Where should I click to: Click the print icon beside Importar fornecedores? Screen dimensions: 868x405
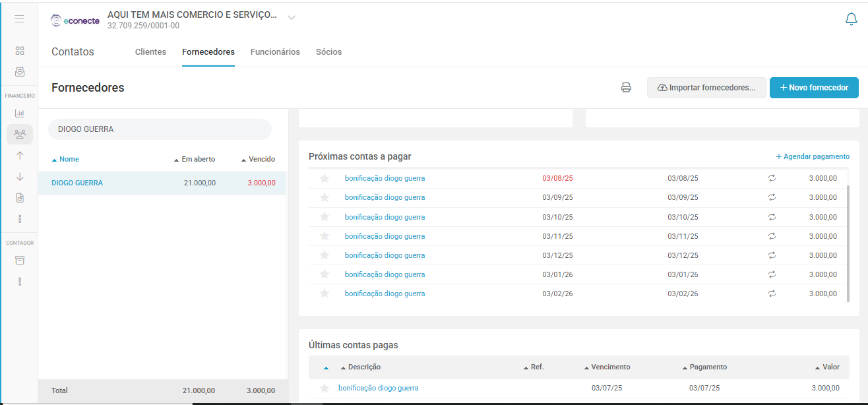[626, 88]
